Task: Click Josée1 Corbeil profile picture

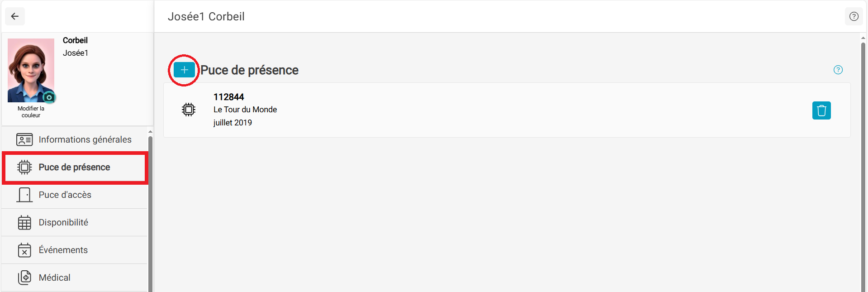Action: [31, 70]
